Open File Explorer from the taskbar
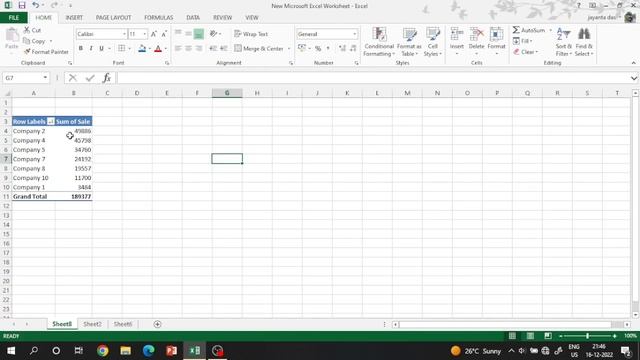 coord(125,351)
